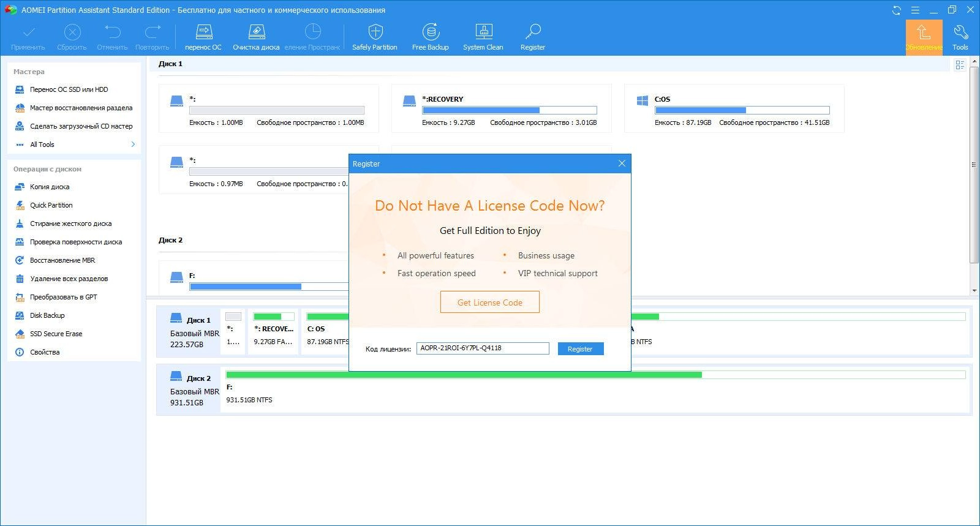Click the Отменить (Undo) toolbar icon
980x526 pixels.
(x=112, y=37)
